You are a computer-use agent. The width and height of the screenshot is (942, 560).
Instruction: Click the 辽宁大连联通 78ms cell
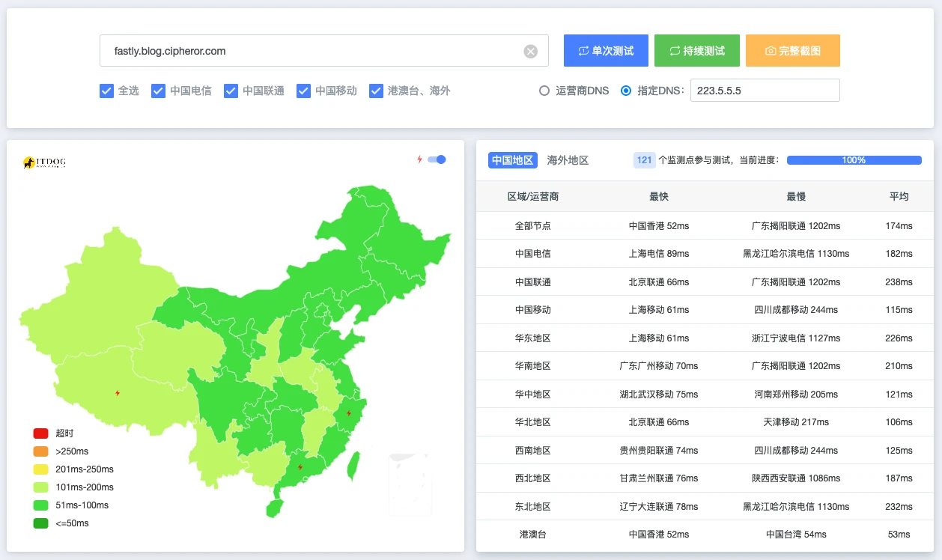click(x=659, y=507)
